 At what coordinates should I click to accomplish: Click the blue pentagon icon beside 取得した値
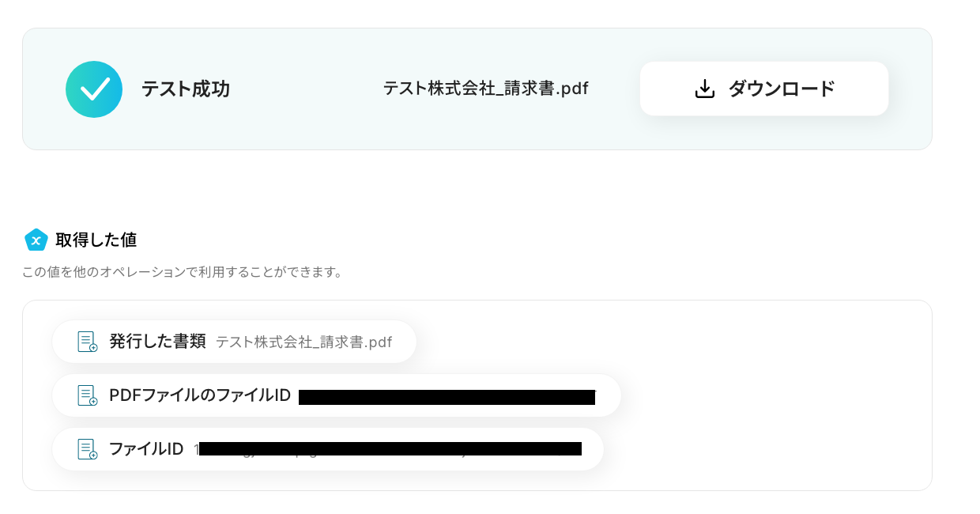36,240
